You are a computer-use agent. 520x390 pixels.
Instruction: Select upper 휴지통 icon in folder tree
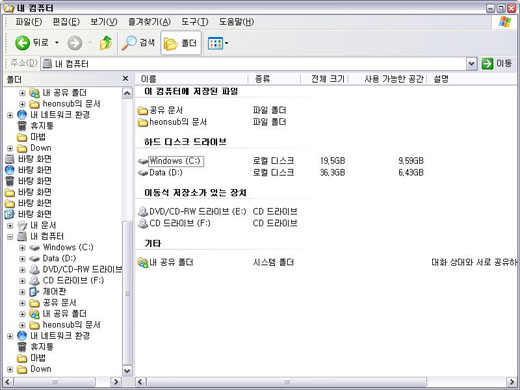pyautogui.click(x=22, y=126)
